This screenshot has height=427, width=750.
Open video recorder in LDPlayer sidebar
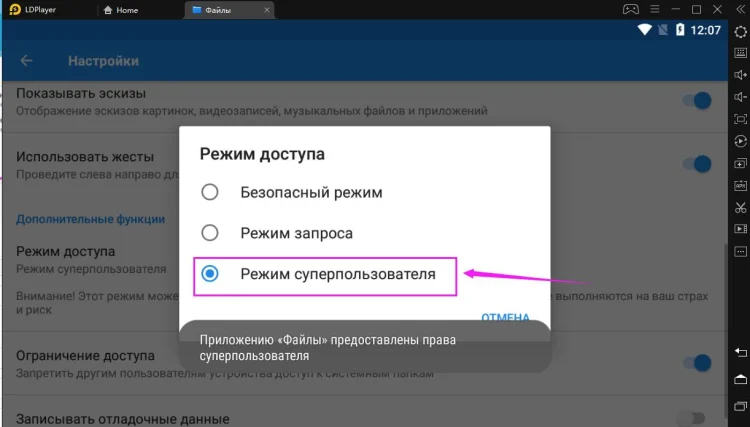[740, 229]
